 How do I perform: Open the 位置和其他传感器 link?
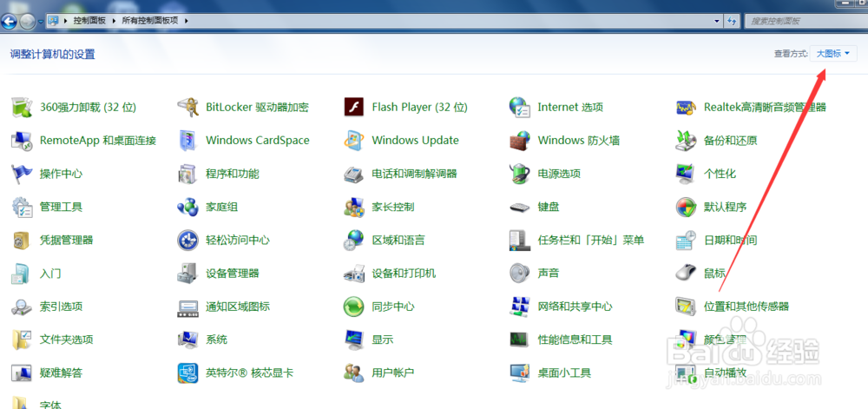click(x=746, y=307)
